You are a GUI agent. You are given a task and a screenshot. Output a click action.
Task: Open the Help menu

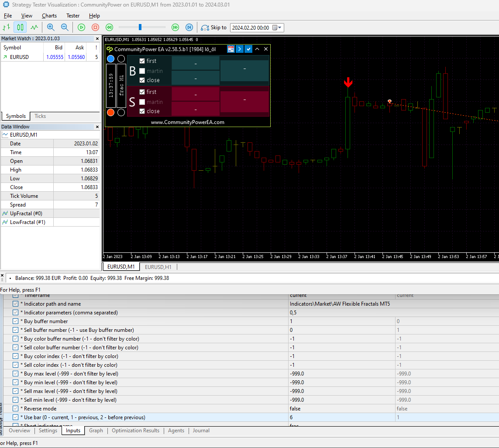point(94,16)
